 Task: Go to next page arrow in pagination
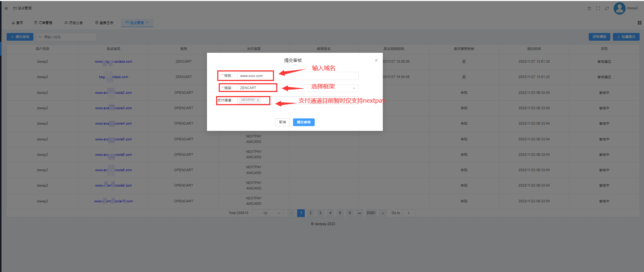click(x=383, y=213)
